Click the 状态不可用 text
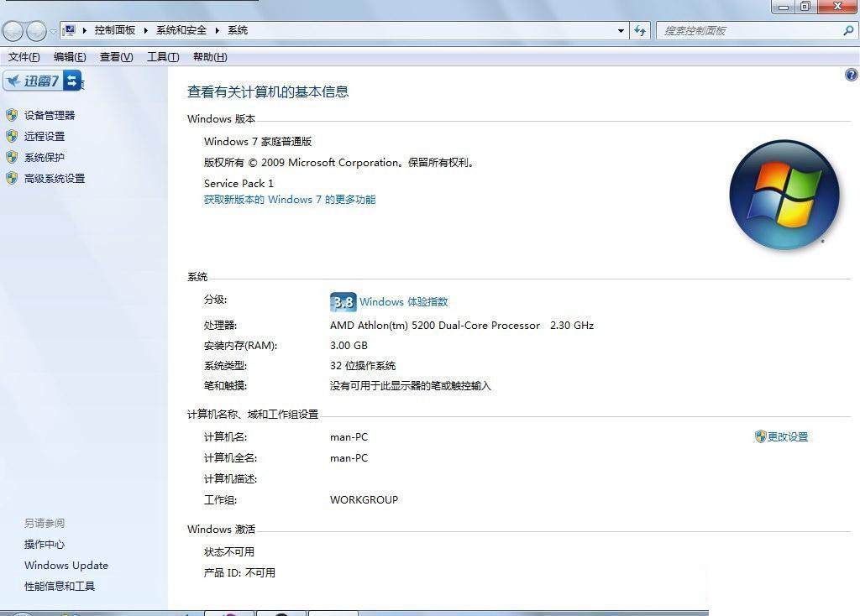 tap(228, 552)
